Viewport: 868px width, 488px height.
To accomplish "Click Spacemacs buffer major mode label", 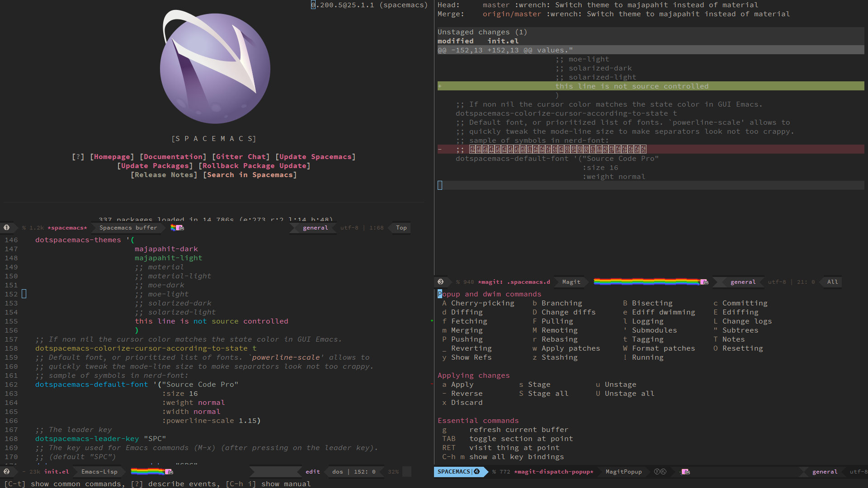I will pyautogui.click(x=128, y=228).
